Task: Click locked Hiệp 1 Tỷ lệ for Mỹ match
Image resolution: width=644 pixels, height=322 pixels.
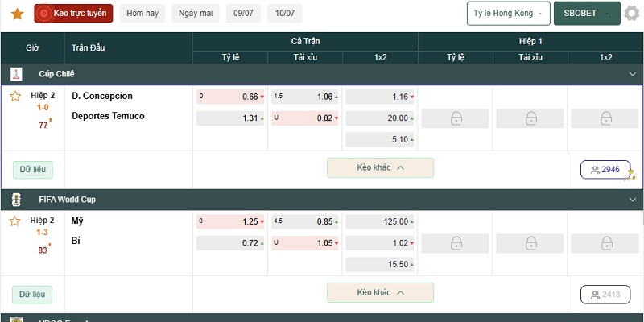Action: [x=455, y=243]
